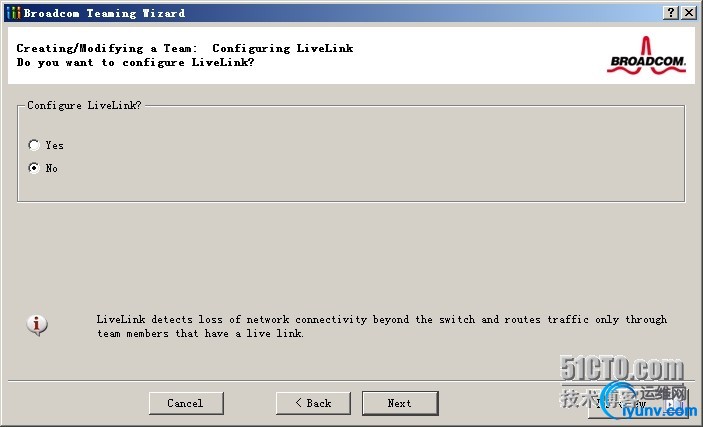Click the Preview button behind the watermark
This screenshot has width=703, height=427.
click(x=638, y=403)
